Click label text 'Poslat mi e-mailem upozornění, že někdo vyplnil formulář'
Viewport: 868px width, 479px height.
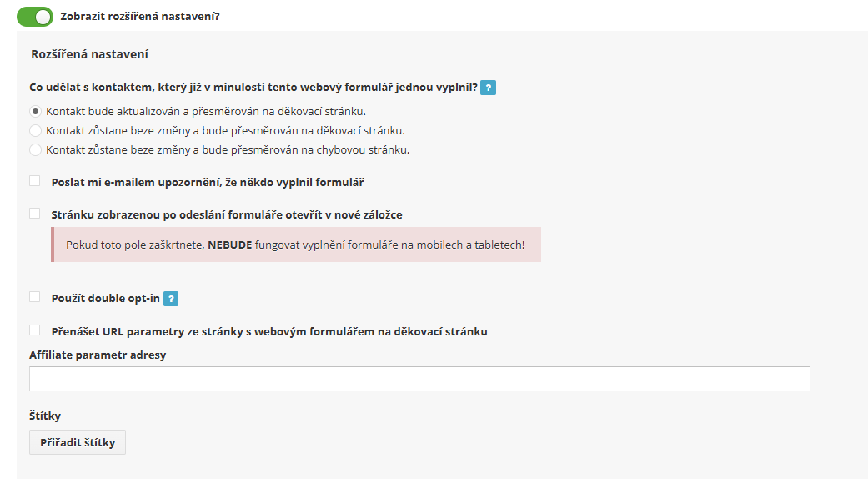click(208, 182)
